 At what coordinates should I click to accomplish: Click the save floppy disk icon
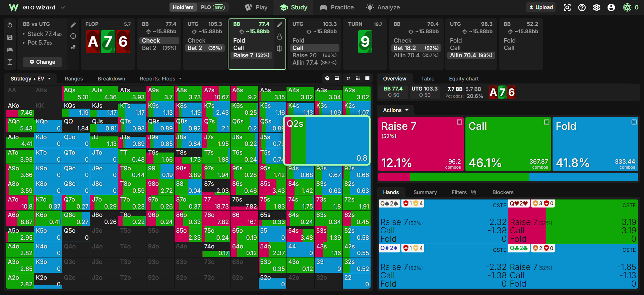pos(10,38)
